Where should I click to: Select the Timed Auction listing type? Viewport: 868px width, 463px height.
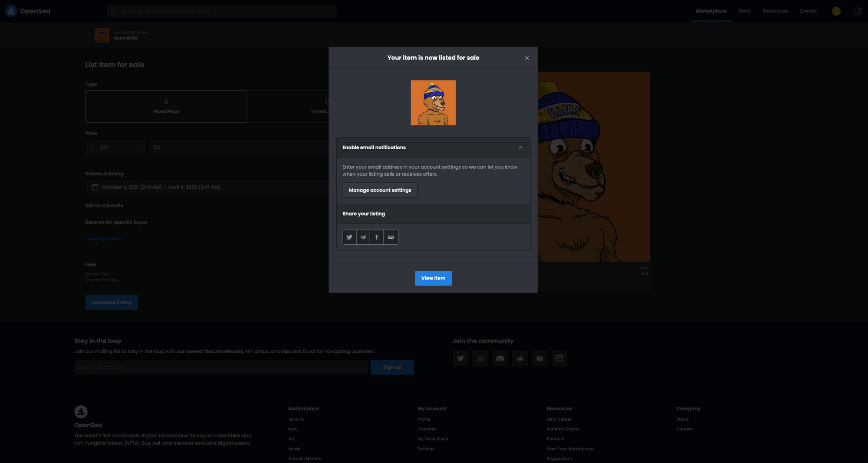288,106
